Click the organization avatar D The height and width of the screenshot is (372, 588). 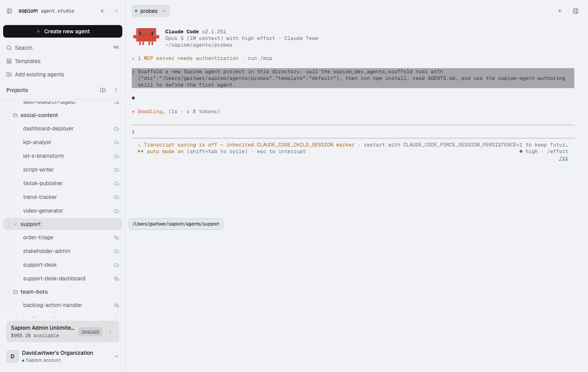pos(13,356)
